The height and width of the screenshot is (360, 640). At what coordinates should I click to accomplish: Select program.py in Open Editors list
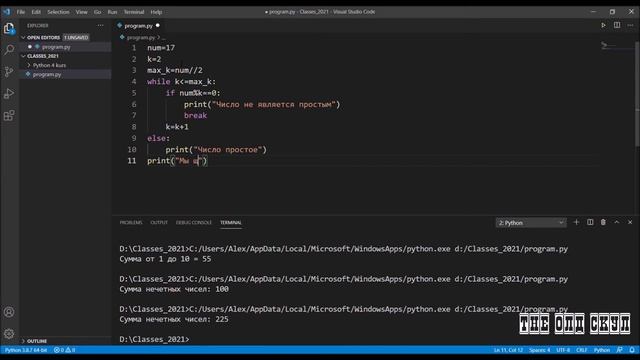56,47
